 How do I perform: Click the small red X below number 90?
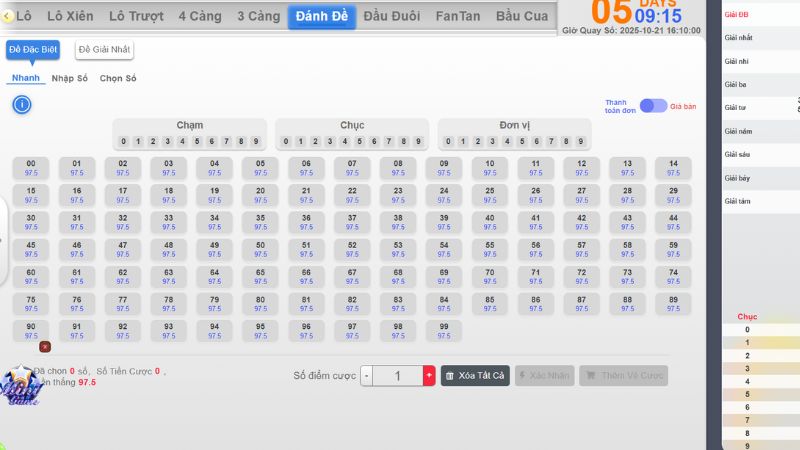[x=44, y=346]
